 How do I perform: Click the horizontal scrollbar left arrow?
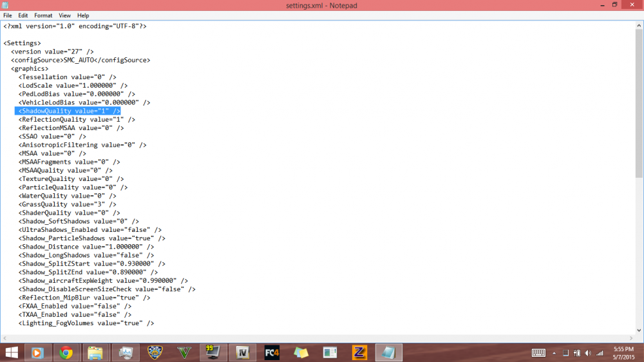coord(5,338)
